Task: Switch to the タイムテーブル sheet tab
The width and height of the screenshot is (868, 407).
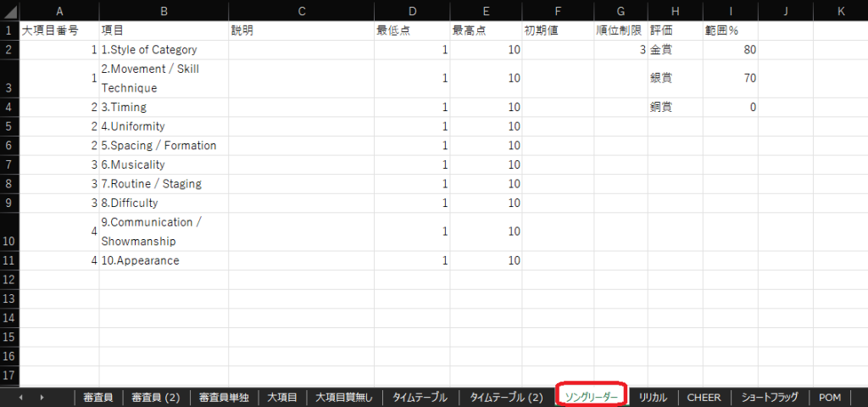Action: (420, 397)
